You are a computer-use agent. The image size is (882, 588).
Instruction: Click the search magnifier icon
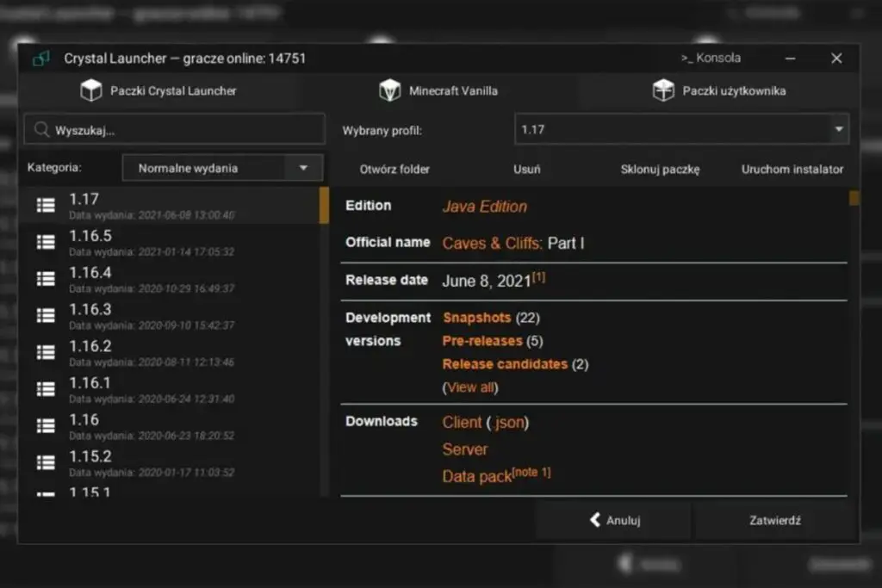[x=41, y=130]
